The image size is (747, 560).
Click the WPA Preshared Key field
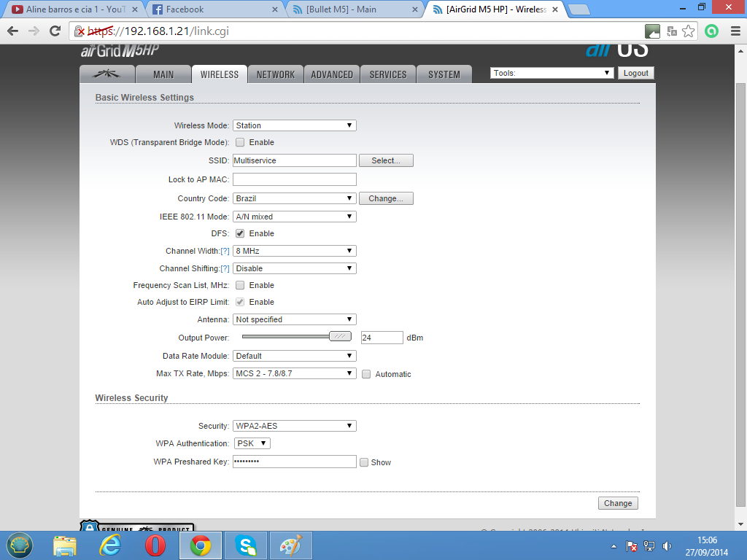295,462
